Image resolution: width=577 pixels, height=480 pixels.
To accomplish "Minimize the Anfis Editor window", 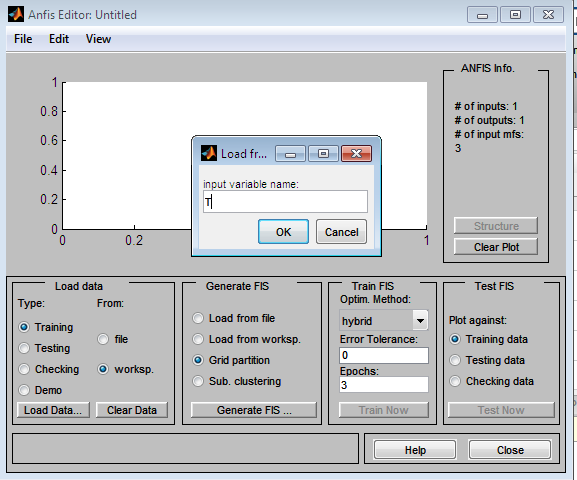I will (x=482, y=15).
